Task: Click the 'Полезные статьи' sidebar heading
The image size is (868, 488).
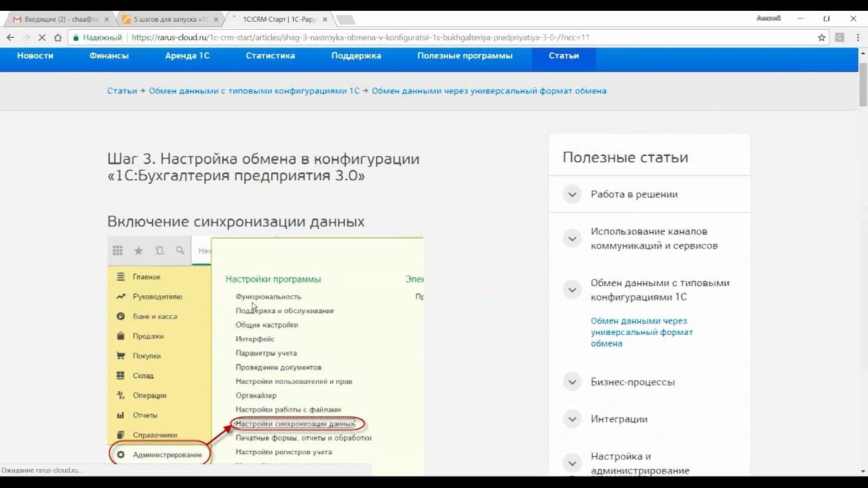Action: tap(625, 157)
